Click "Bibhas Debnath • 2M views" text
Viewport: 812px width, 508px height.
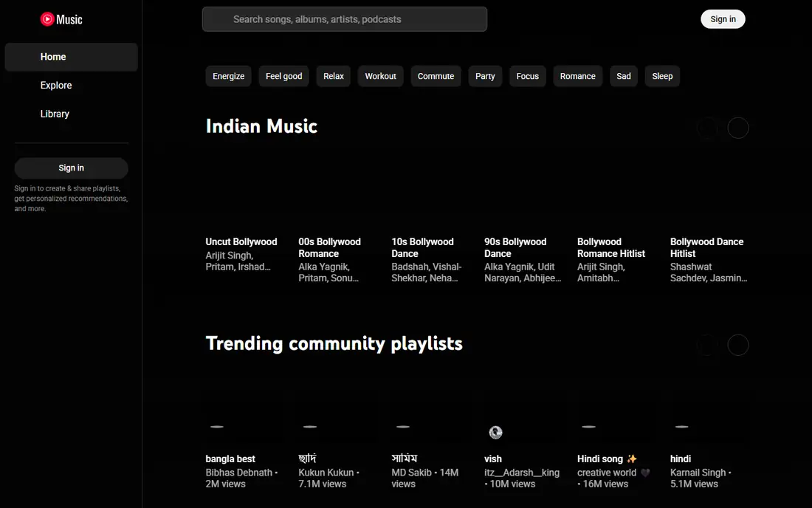242,478
